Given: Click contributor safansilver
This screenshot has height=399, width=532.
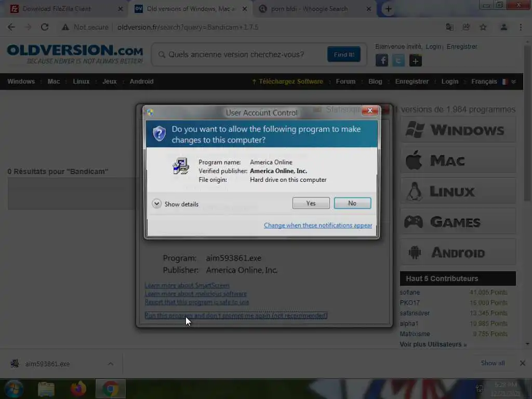Looking at the screenshot, I should [x=414, y=313].
